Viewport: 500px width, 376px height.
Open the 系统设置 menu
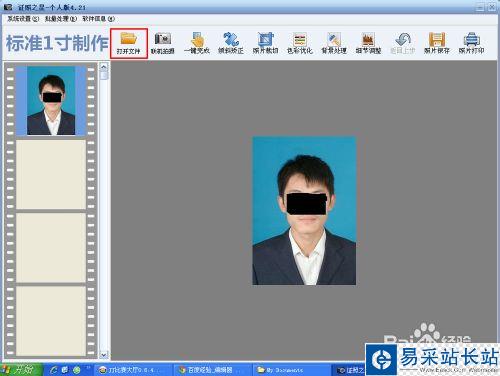23,19
